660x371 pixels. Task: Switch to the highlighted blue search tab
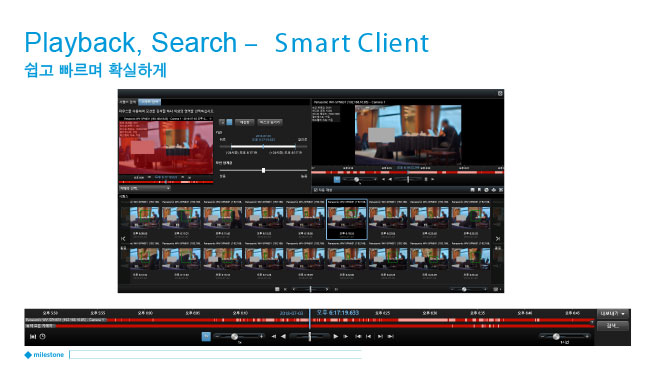(x=150, y=102)
